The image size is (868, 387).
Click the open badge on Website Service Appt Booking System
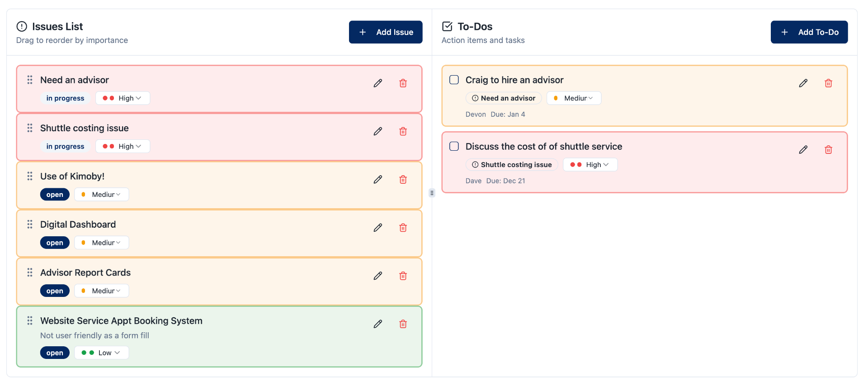pyautogui.click(x=55, y=353)
